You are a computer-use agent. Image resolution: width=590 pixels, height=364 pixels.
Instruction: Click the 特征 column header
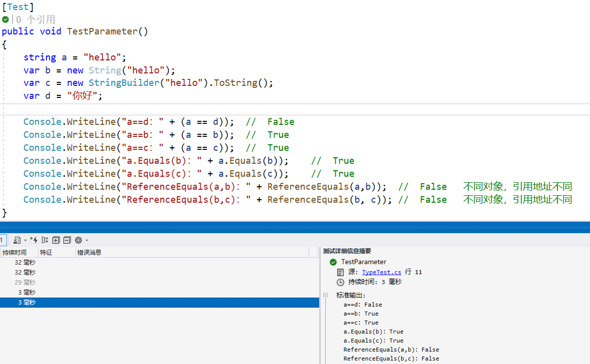[46, 253]
